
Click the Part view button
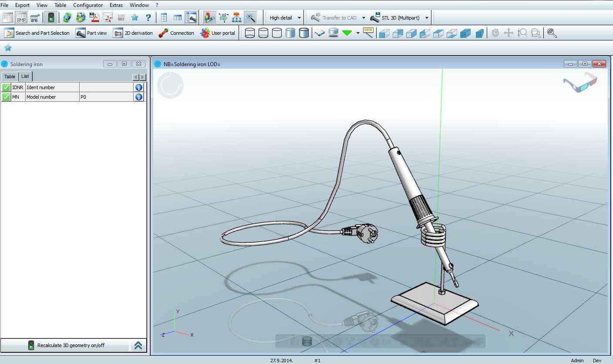coord(91,33)
